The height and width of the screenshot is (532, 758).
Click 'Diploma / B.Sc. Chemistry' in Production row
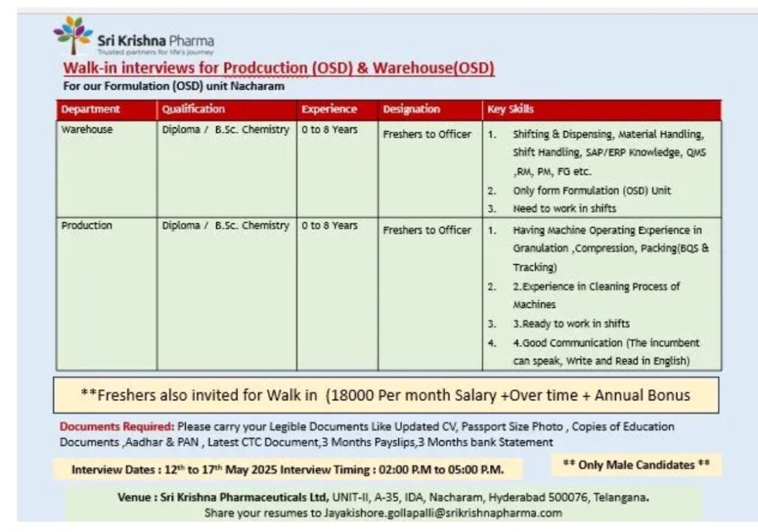226,226
